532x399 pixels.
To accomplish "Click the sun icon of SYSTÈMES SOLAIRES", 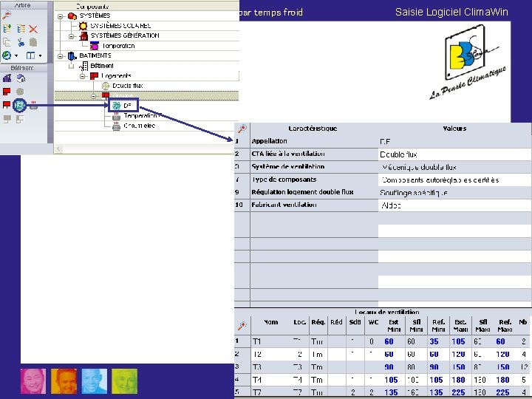I will [83, 26].
